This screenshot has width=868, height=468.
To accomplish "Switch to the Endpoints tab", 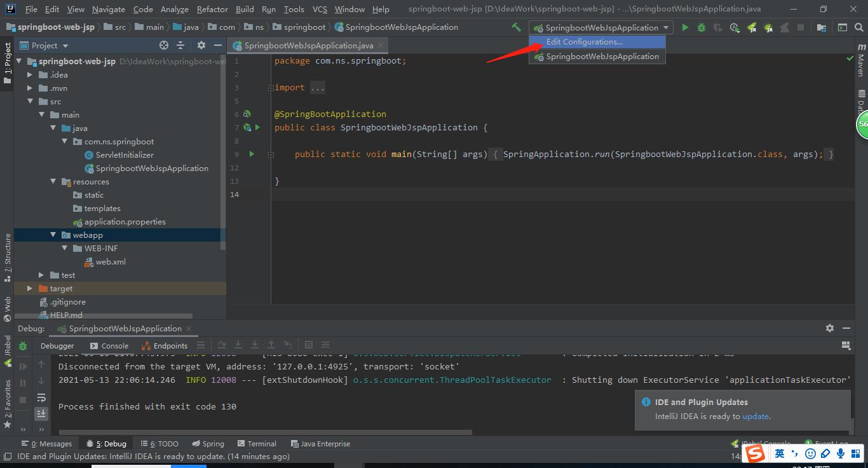I will pyautogui.click(x=165, y=345).
